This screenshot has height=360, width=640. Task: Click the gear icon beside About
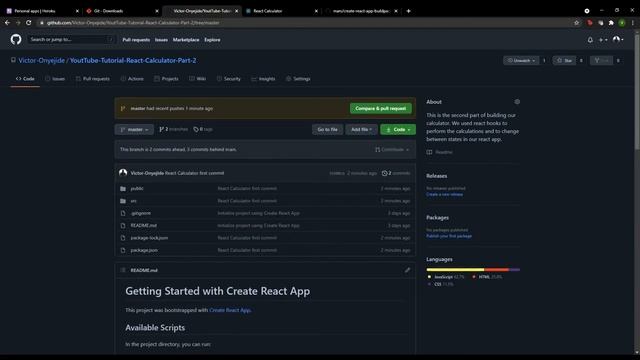[x=517, y=102]
